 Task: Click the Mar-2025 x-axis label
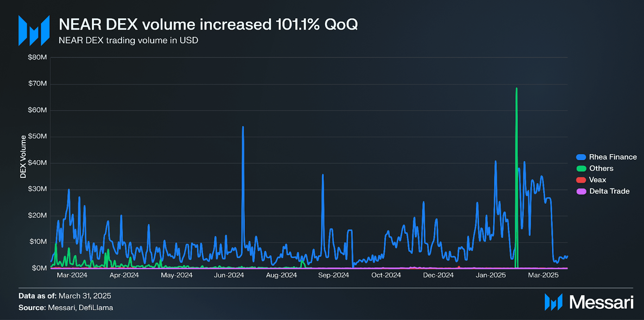coord(543,275)
